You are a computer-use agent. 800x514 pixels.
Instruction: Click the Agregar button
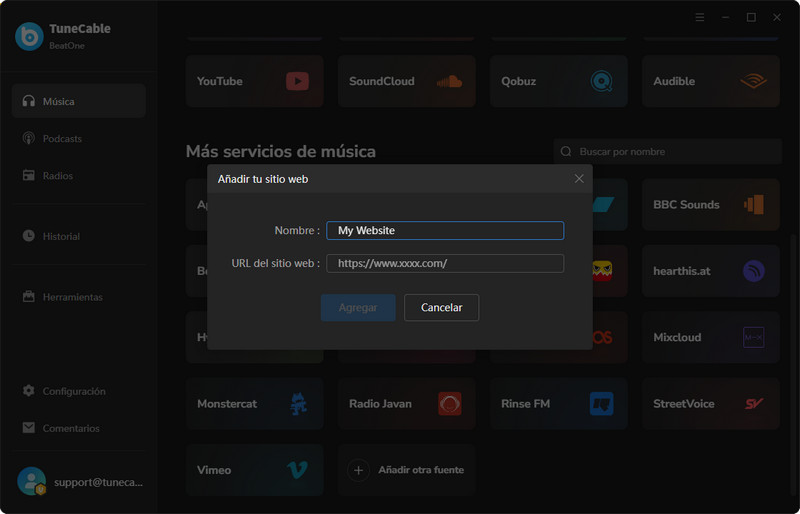point(358,307)
